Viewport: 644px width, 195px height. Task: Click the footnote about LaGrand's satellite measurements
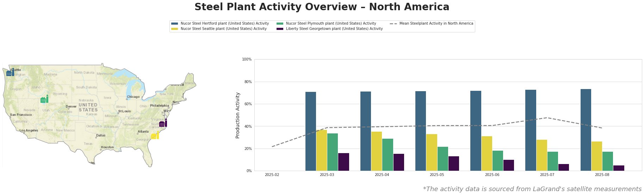[532, 189]
